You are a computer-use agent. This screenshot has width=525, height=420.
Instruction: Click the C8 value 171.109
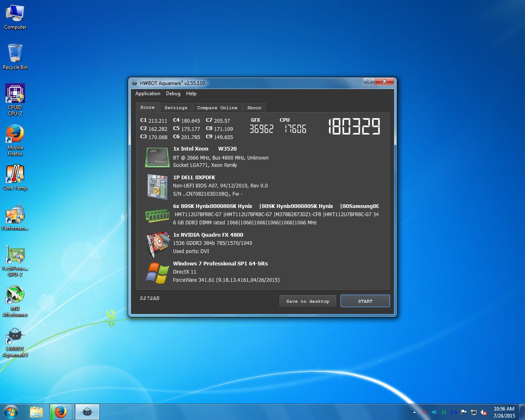tap(224, 129)
